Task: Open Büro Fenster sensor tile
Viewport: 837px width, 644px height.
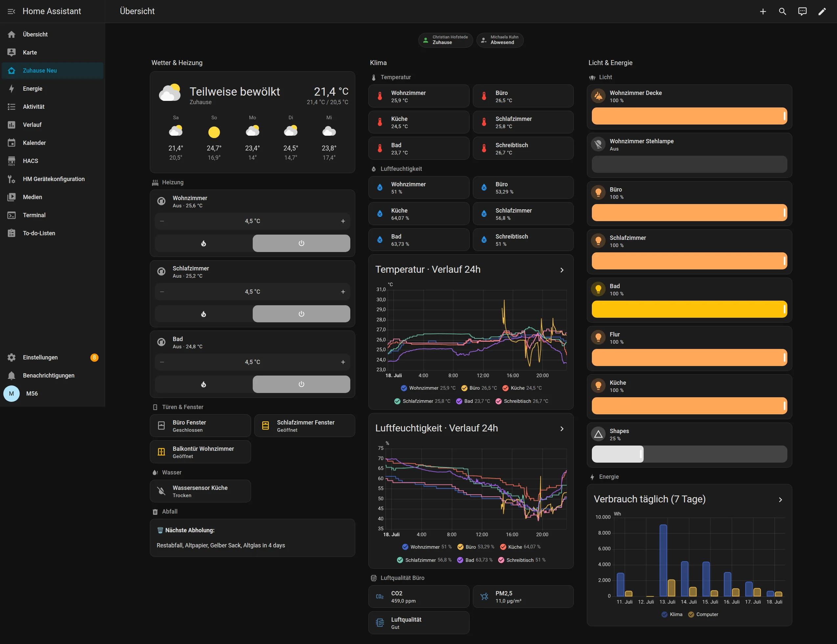Action: tap(200, 425)
